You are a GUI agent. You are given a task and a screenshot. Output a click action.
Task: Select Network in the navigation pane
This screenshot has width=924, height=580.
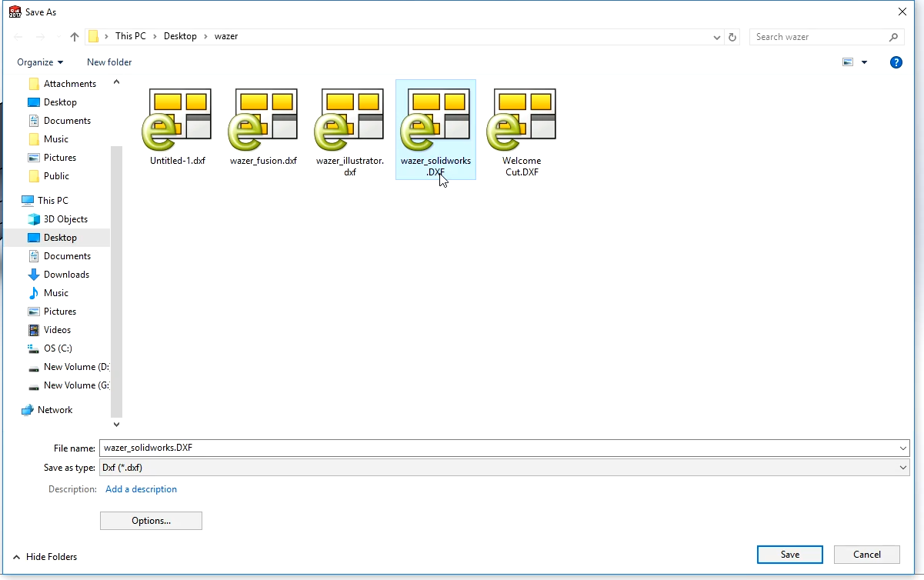coord(47,410)
